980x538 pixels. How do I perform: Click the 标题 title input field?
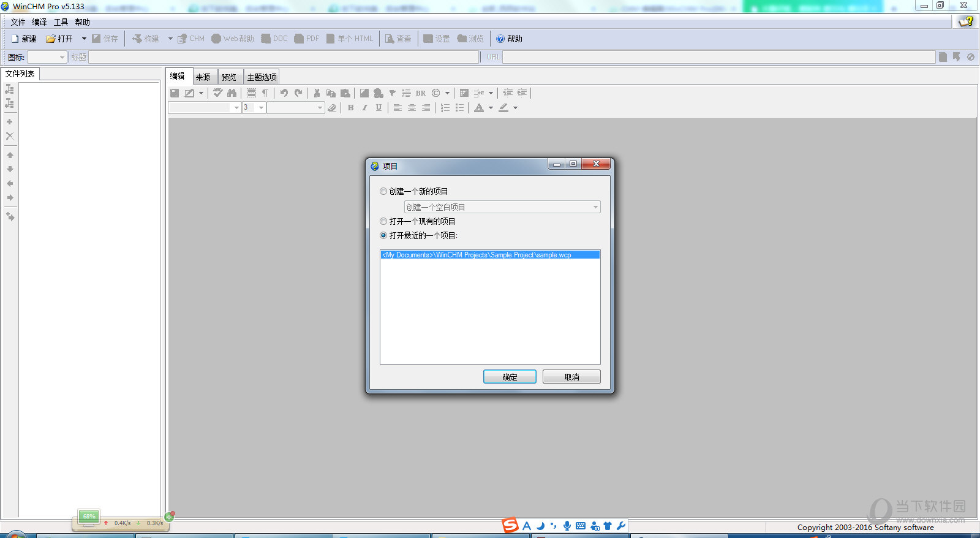click(x=284, y=57)
